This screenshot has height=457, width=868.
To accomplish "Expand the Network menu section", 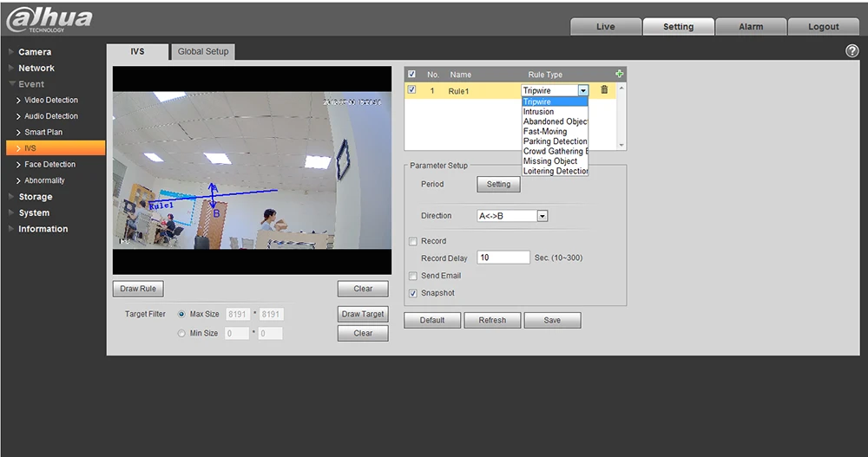I will 36,68.
